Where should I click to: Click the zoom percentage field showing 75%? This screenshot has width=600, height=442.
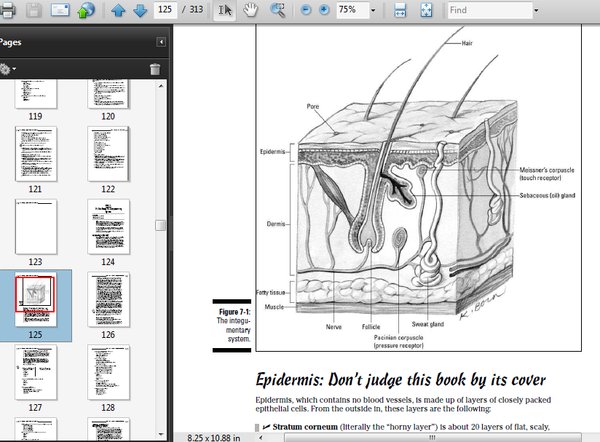click(352, 10)
